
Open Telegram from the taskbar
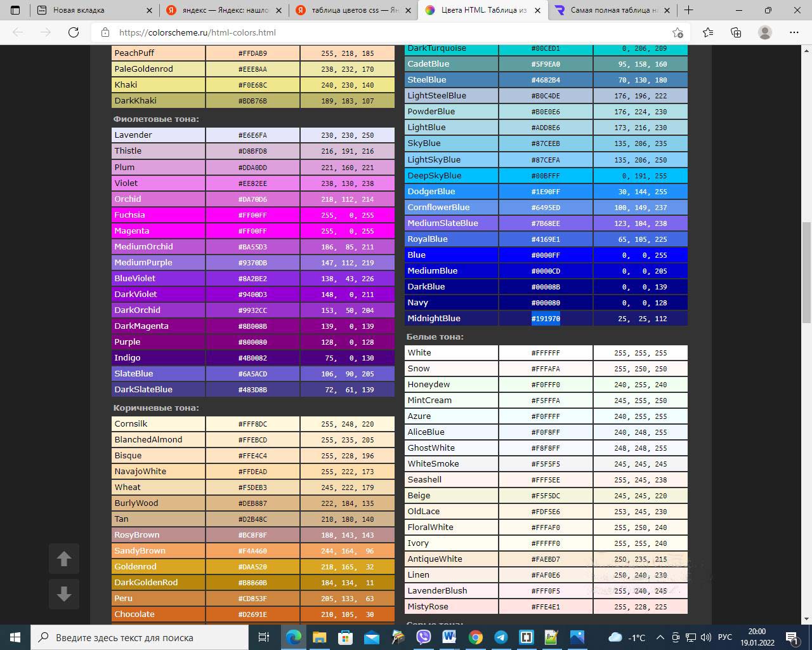501,637
